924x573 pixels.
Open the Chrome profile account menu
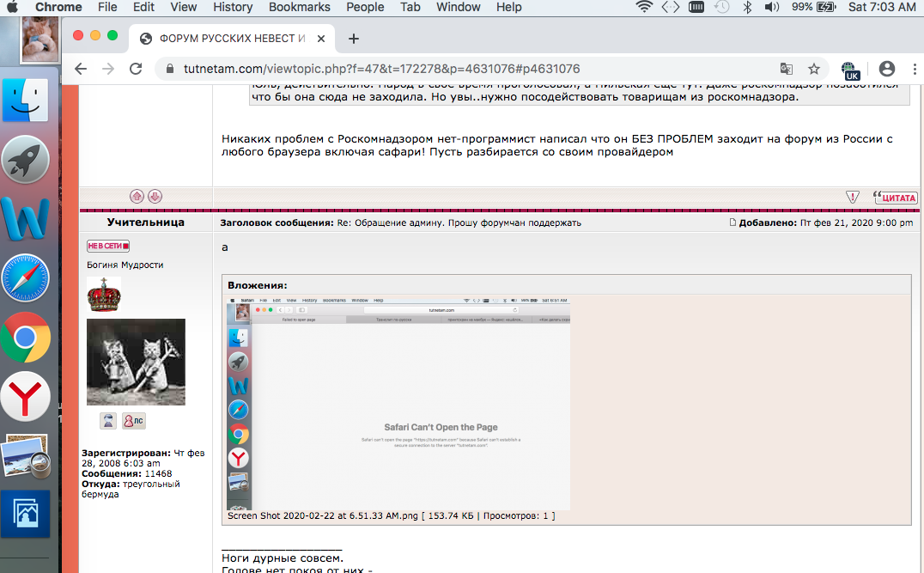[887, 69]
